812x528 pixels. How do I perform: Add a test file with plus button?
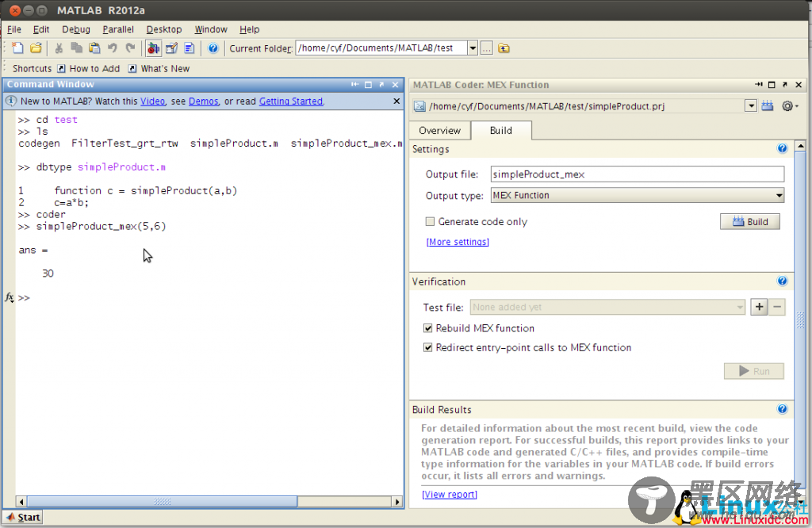(759, 307)
